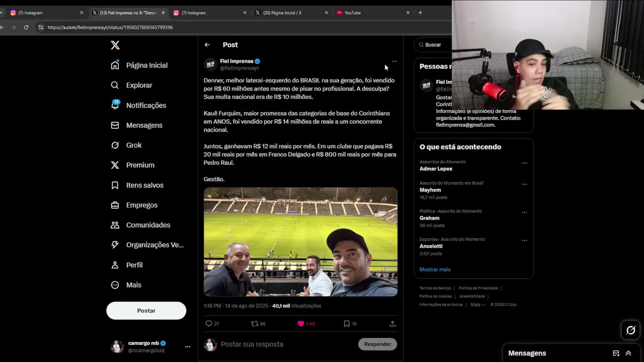The width and height of the screenshot is (644, 362).
Task: Open site info icon in address bar
Action: click(41, 27)
